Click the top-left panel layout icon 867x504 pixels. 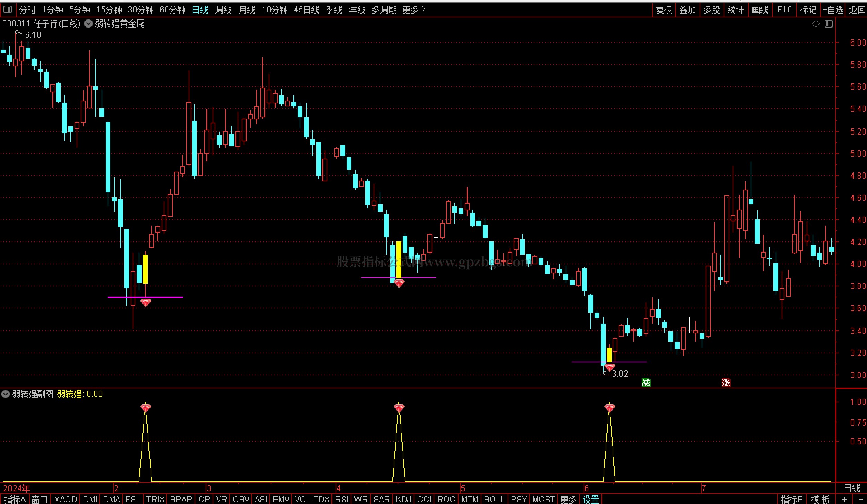[8, 9]
